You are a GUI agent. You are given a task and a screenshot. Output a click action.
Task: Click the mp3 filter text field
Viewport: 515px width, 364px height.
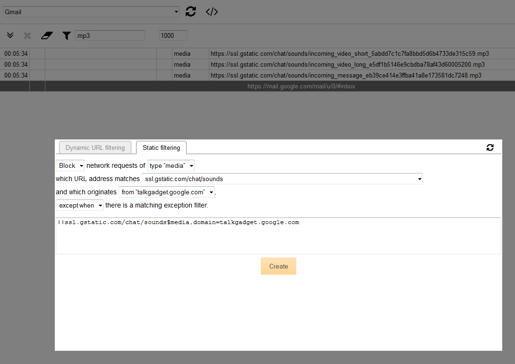click(x=110, y=35)
